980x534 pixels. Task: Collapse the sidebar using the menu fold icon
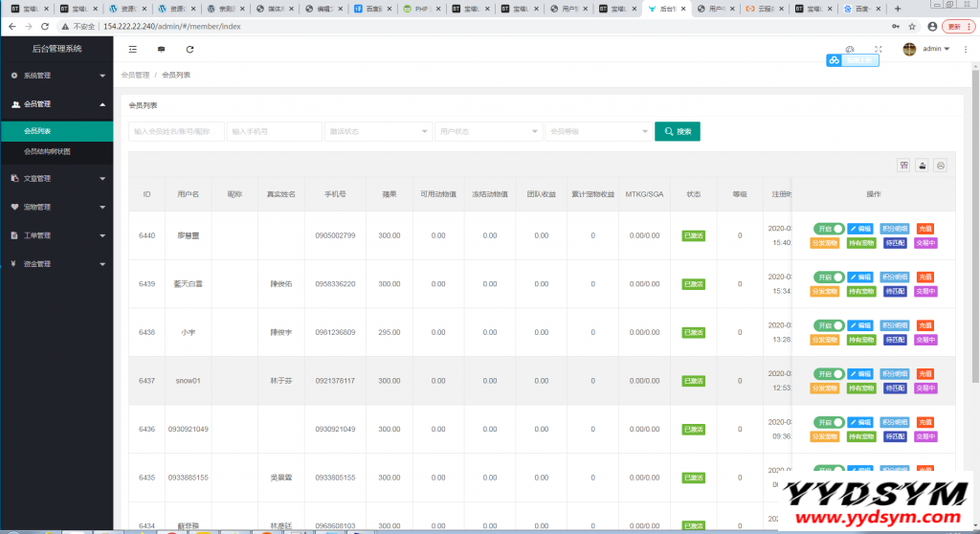(132, 49)
